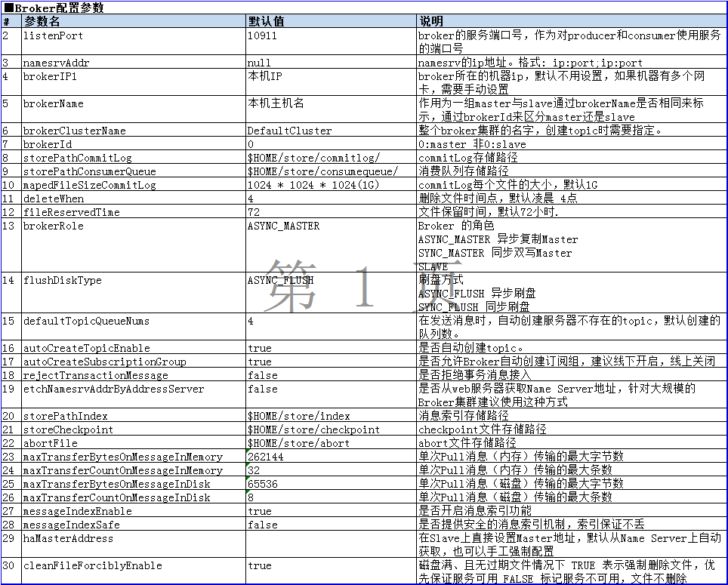The width and height of the screenshot is (728, 585).
Task: Click the 是否自动创建topic description
Action: tap(572, 347)
